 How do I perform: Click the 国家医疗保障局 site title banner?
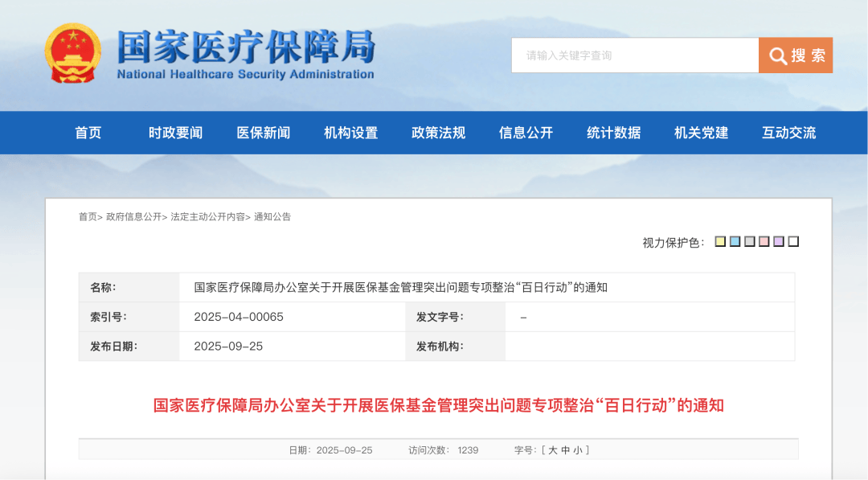point(246,47)
